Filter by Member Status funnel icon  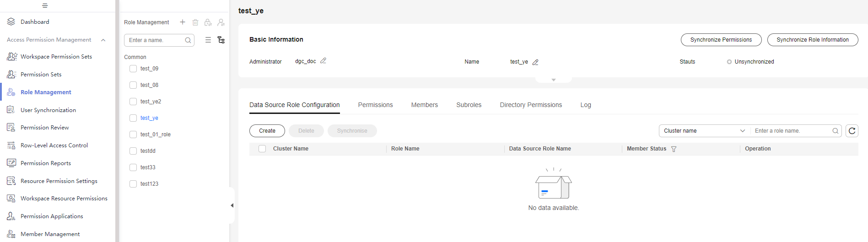click(x=674, y=149)
